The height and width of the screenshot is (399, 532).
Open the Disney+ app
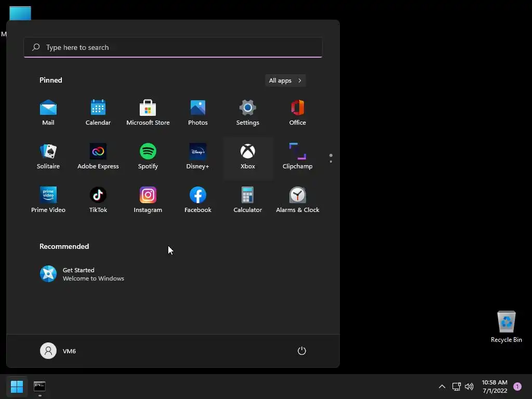point(198,156)
